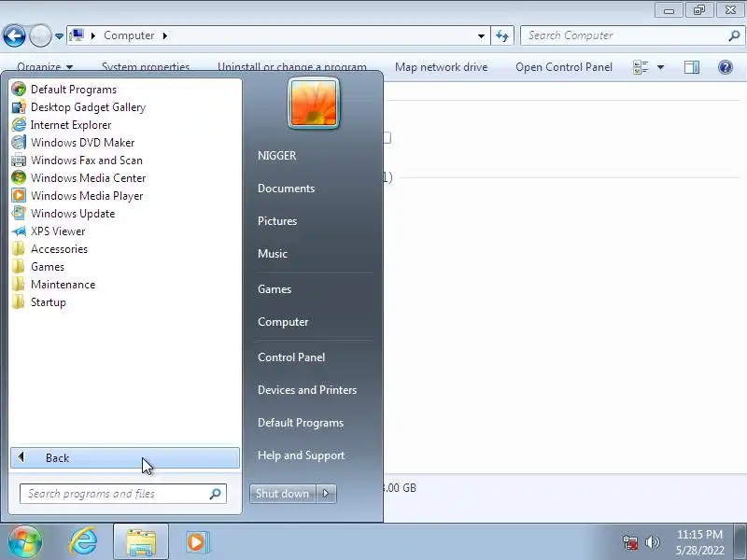Click the breadcrumb arrow before Computer

[x=93, y=35]
